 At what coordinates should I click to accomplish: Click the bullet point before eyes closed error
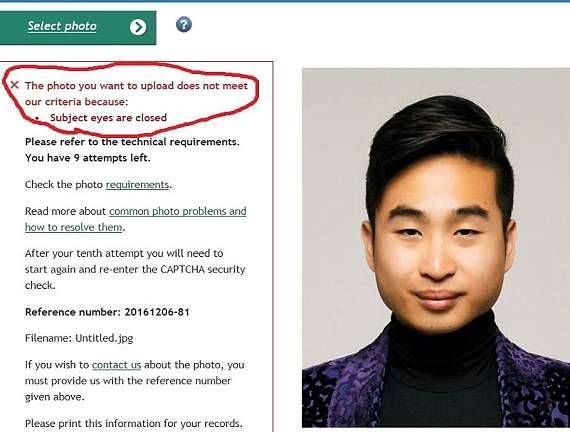pos(38,119)
